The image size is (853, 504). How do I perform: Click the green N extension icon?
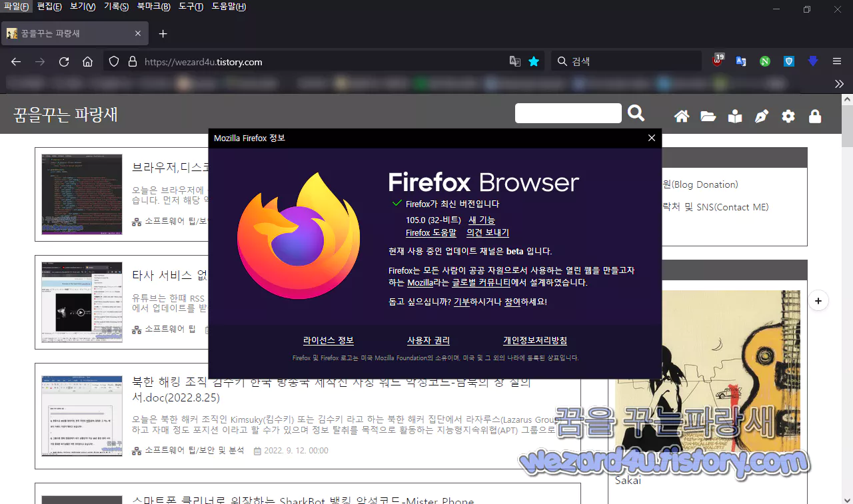[x=765, y=61]
